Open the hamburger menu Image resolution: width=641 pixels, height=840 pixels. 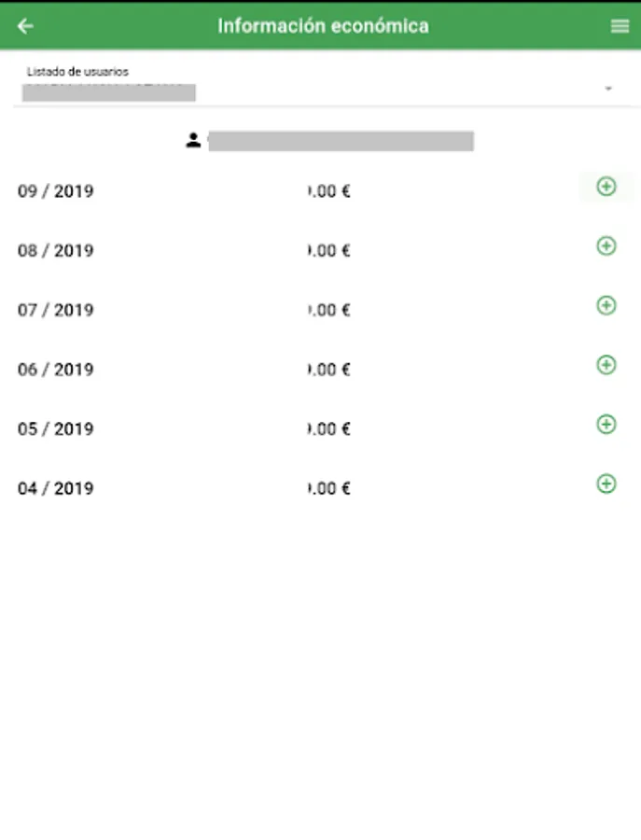[620, 26]
